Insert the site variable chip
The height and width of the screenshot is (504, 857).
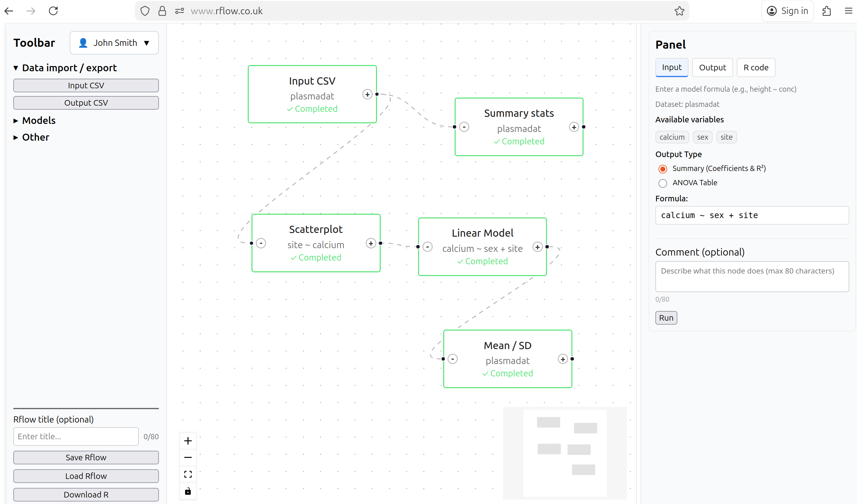point(726,137)
